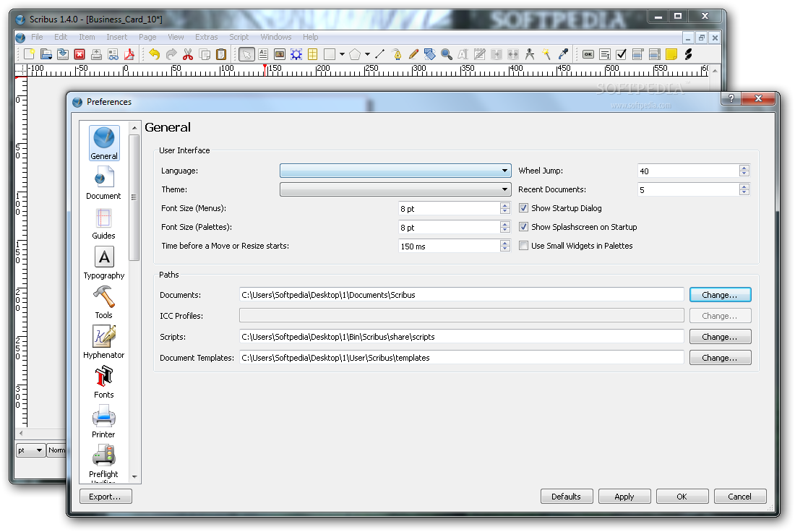Select Document in preferences sidebar
Image resolution: width=795 pixels, height=532 pixels.
pyautogui.click(x=103, y=184)
